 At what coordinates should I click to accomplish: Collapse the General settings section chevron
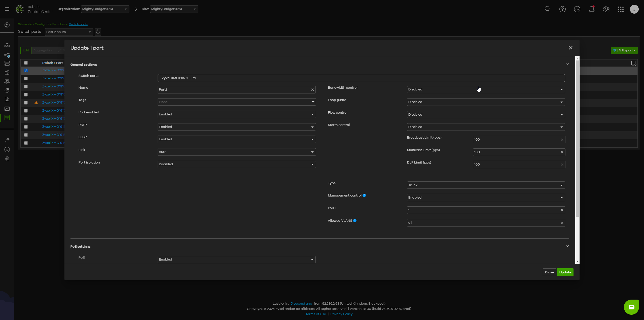(567, 64)
